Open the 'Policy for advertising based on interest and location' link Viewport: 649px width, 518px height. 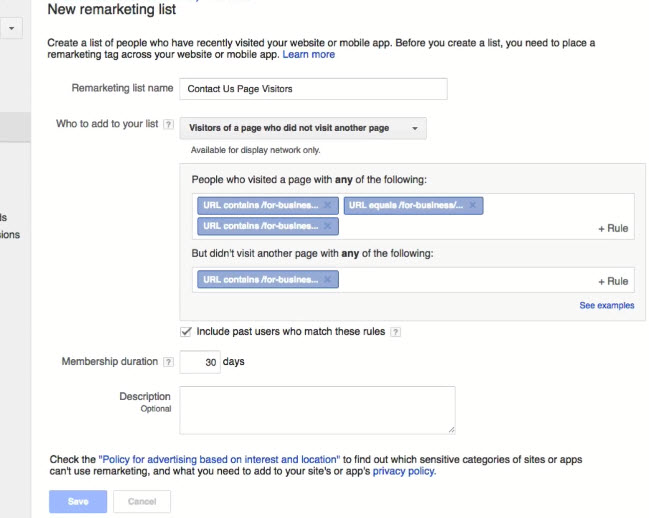[x=219, y=459]
